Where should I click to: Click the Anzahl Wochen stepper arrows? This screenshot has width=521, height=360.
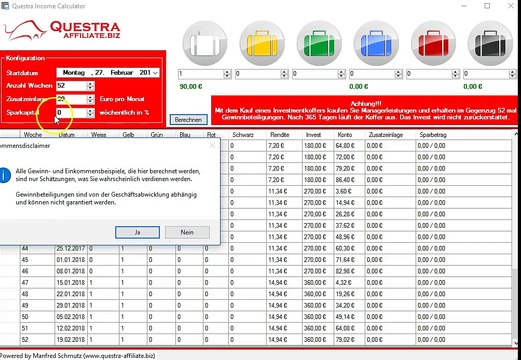90,86
